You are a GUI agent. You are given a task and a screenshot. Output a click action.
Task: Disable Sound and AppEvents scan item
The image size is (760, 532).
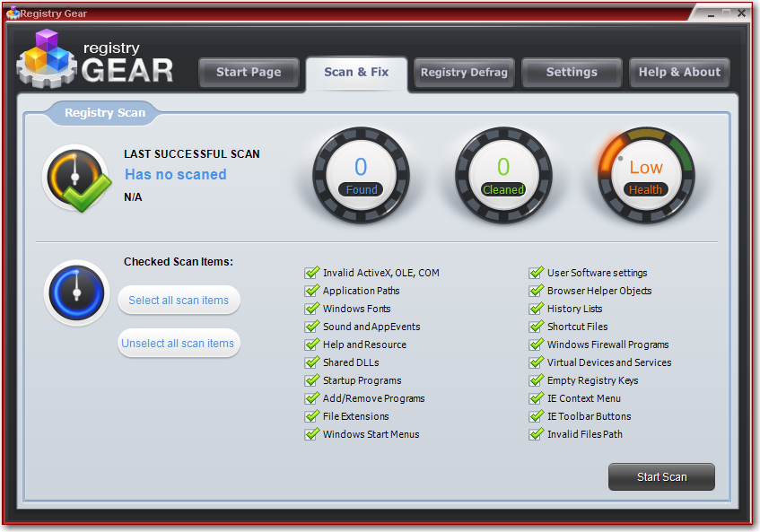tap(312, 327)
